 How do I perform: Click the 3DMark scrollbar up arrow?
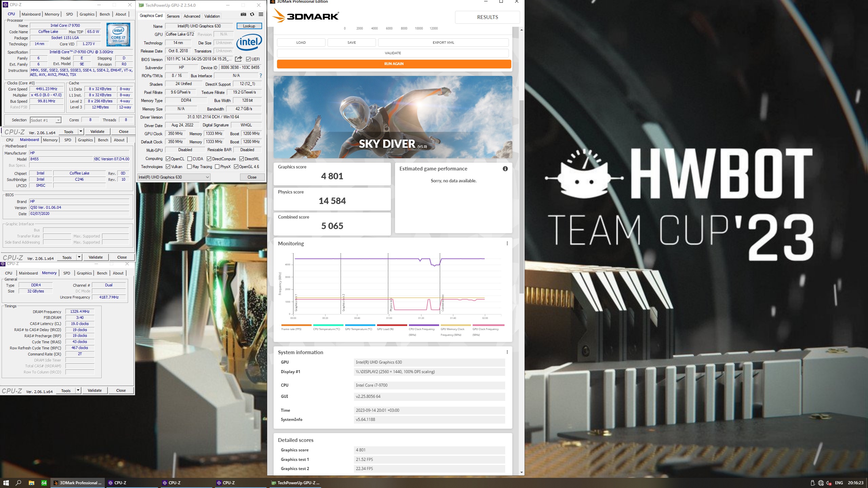[521, 30]
